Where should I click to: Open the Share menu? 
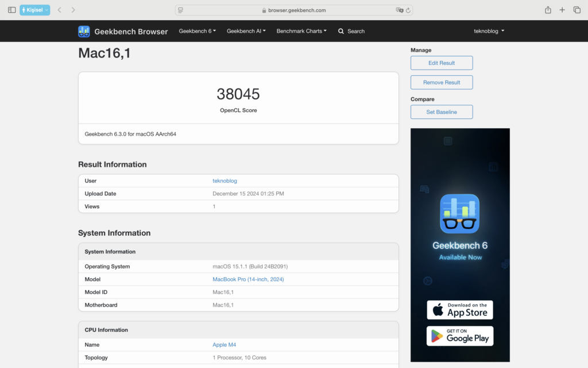548,10
